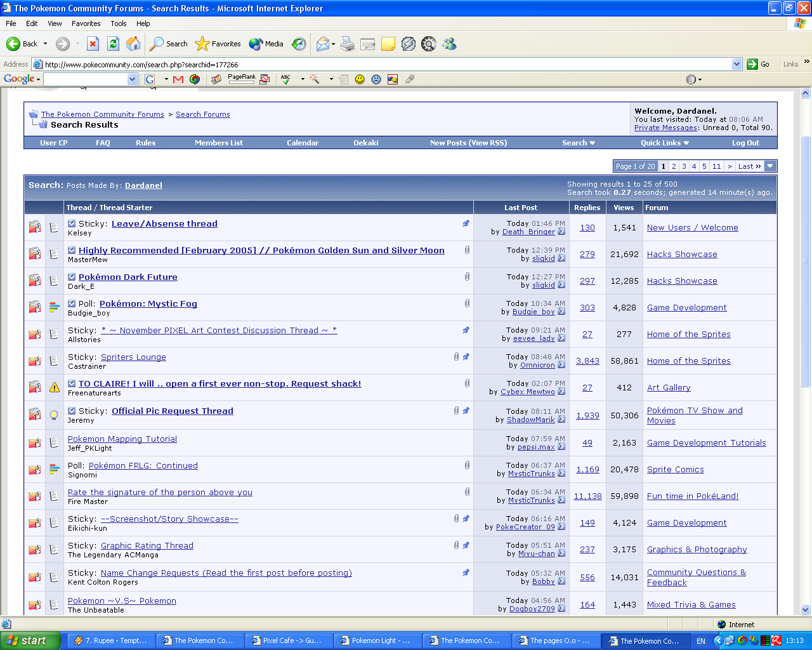Open the Tools menu
The height and width of the screenshot is (650, 812).
point(119,23)
